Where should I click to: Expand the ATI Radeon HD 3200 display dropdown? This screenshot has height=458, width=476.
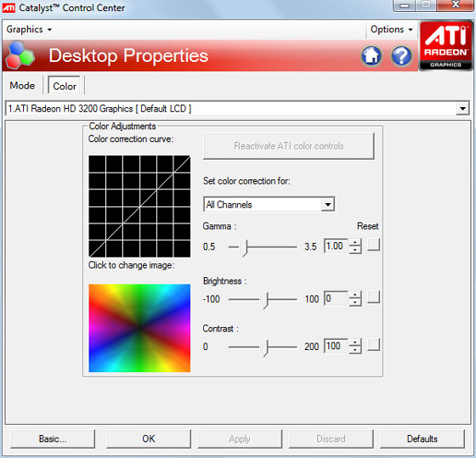[x=462, y=109]
